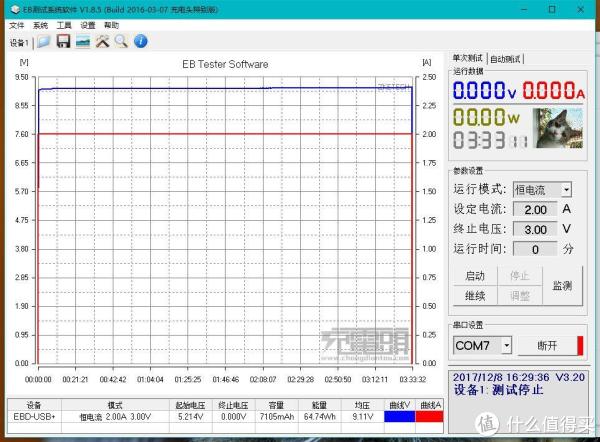
Task: Click the EB Tester Software chart title
Action: pos(225,64)
